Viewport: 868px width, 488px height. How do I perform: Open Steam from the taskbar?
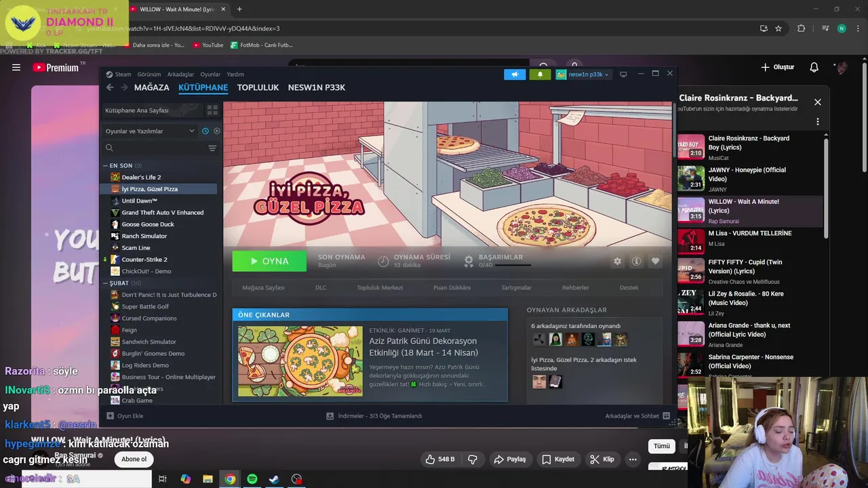[274, 479]
